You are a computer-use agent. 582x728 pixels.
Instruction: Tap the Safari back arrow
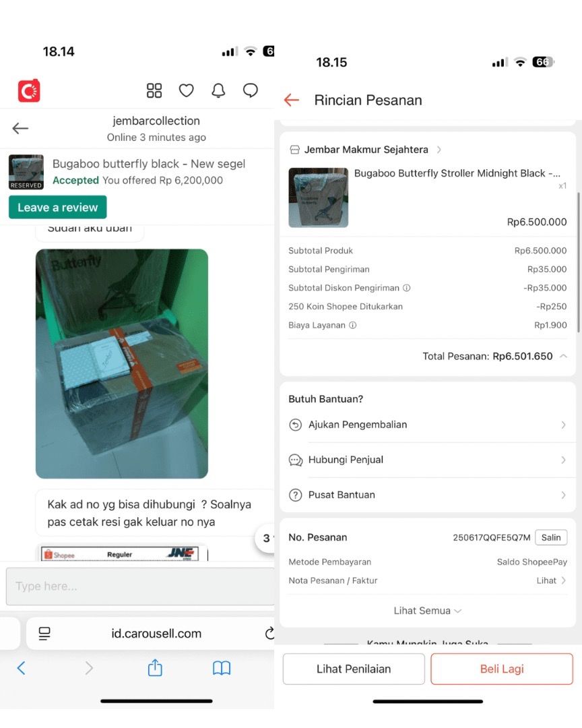22,668
